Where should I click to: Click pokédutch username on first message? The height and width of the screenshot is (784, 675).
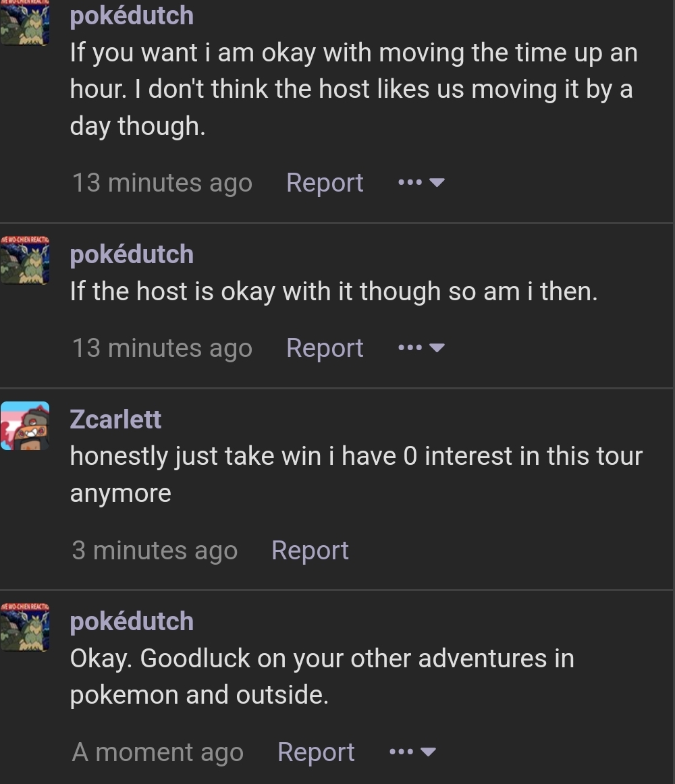(132, 16)
